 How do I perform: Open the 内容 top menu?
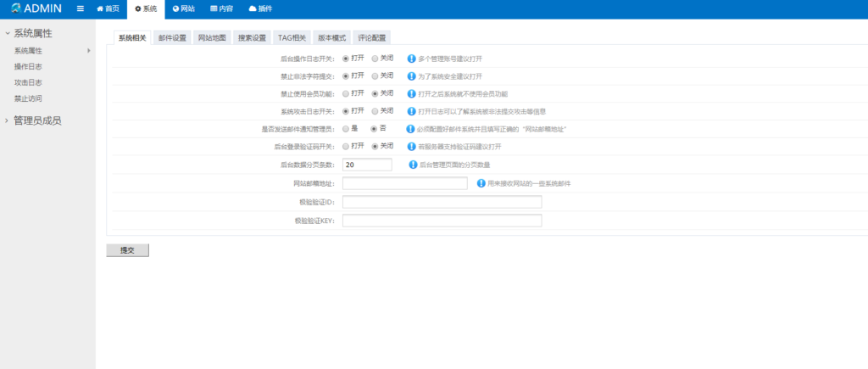[x=221, y=8]
